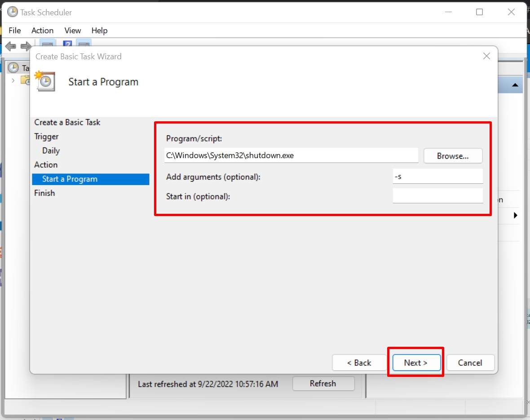The width and height of the screenshot is (530, 420).
Task: Toggle the console tree toolbar icon
Action: point(47,44)
